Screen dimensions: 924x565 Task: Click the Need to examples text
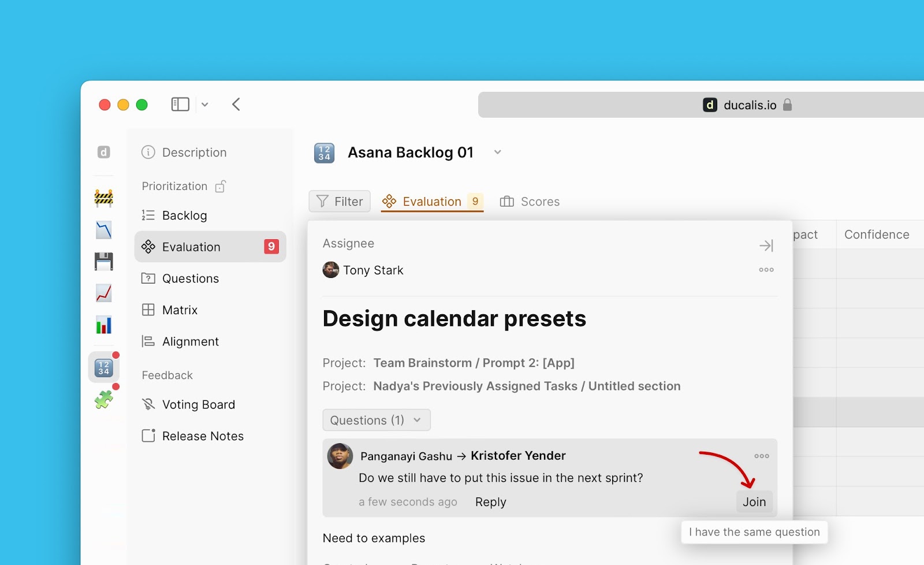(x=374, y=538)
